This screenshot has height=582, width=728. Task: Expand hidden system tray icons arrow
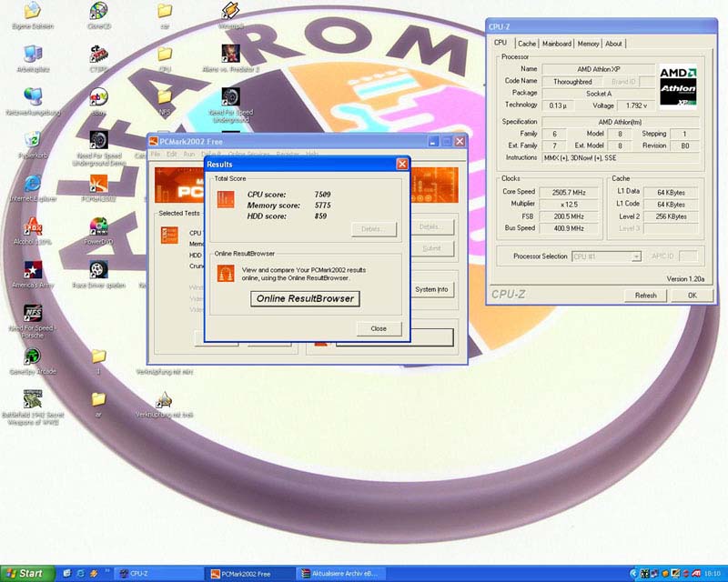[x=632, y=574]
